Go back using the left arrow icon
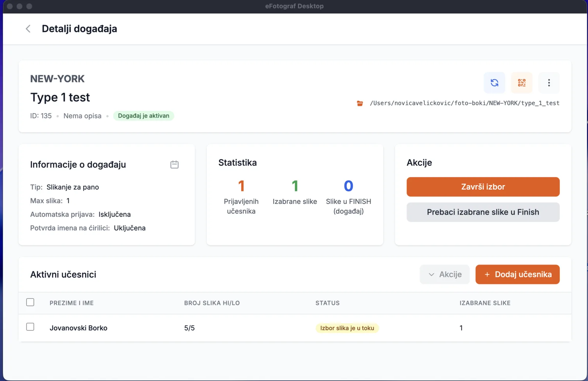The height and width of the screenshot is (381, 588). point(28,29)
